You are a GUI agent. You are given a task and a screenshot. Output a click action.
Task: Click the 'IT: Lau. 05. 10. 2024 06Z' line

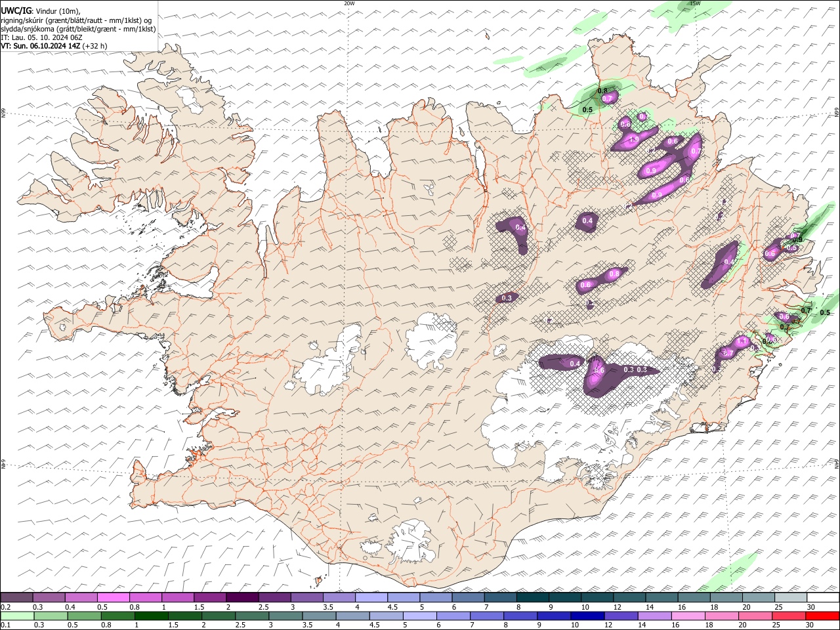pyautogui.click(x=41, y=37)
